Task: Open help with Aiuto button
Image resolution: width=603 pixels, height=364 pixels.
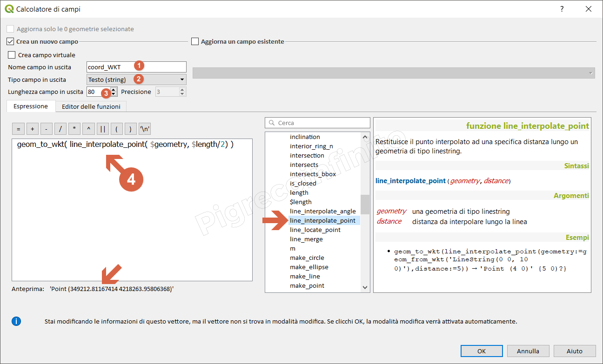Action: (x=575, y=351)
